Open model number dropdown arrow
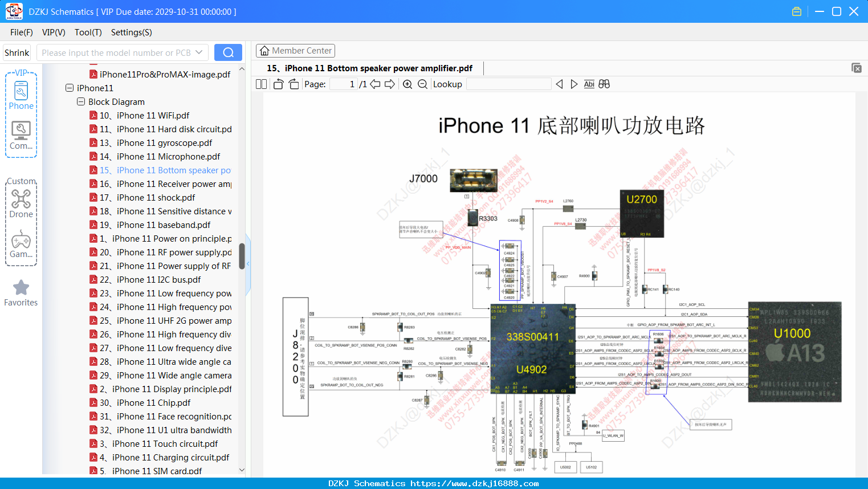Image resolution: width=868 pixels, height=489 pixels. 199,52
